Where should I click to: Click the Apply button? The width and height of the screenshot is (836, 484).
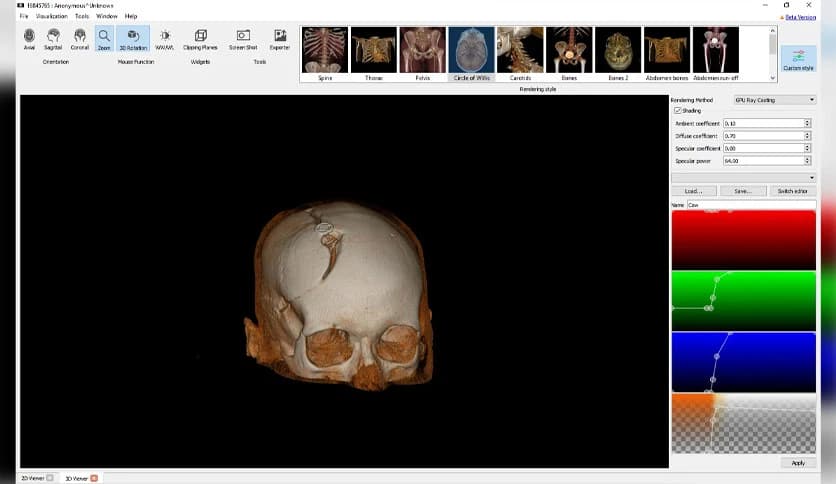(x=798, y=463)
